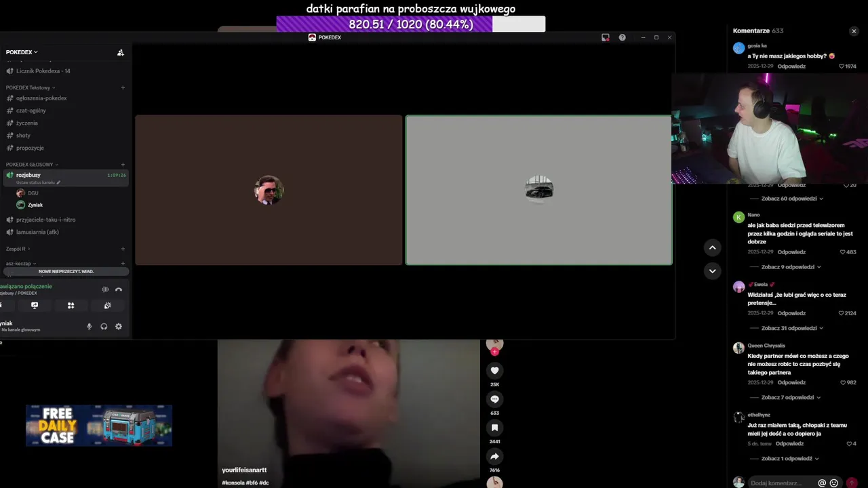Open emoji picker in comment box
Image resolution: width=868 pixels, height=488 pixels.
834,483
